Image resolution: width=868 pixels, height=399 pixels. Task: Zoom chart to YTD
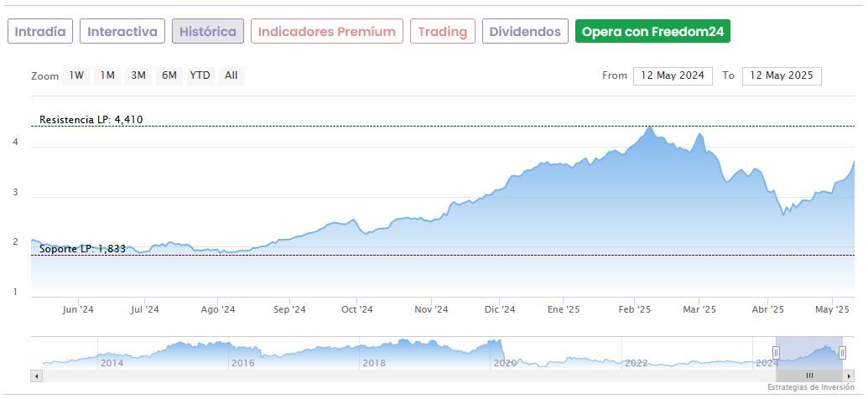[x=200, y=75]
